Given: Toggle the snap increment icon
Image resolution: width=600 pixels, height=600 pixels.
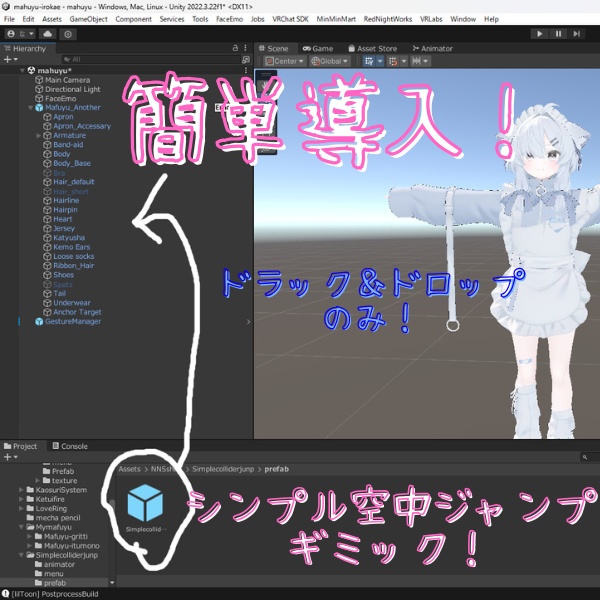Looking at the screenshot, I should (393, 61).
